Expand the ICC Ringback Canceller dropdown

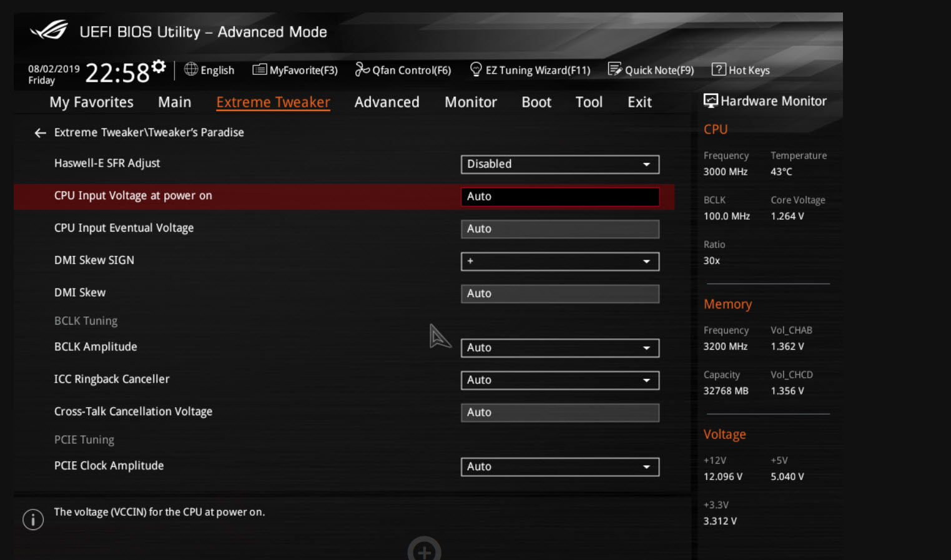pos(560,380)
